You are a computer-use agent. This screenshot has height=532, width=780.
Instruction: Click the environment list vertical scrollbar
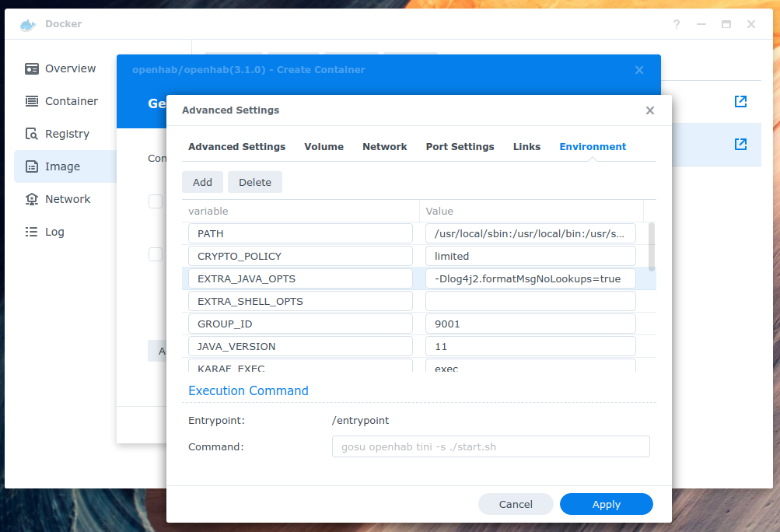651,246
